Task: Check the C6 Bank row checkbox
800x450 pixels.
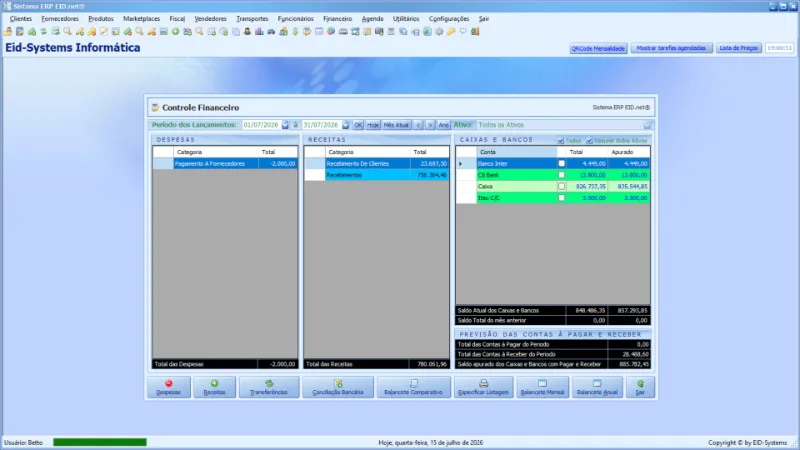Action: (562, 175)
